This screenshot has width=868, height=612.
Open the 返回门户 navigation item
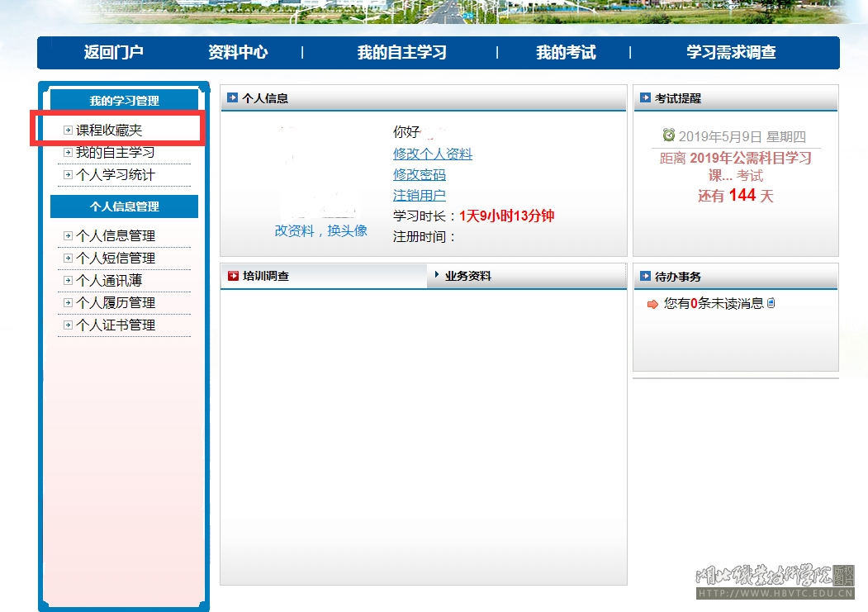(113, 53)
